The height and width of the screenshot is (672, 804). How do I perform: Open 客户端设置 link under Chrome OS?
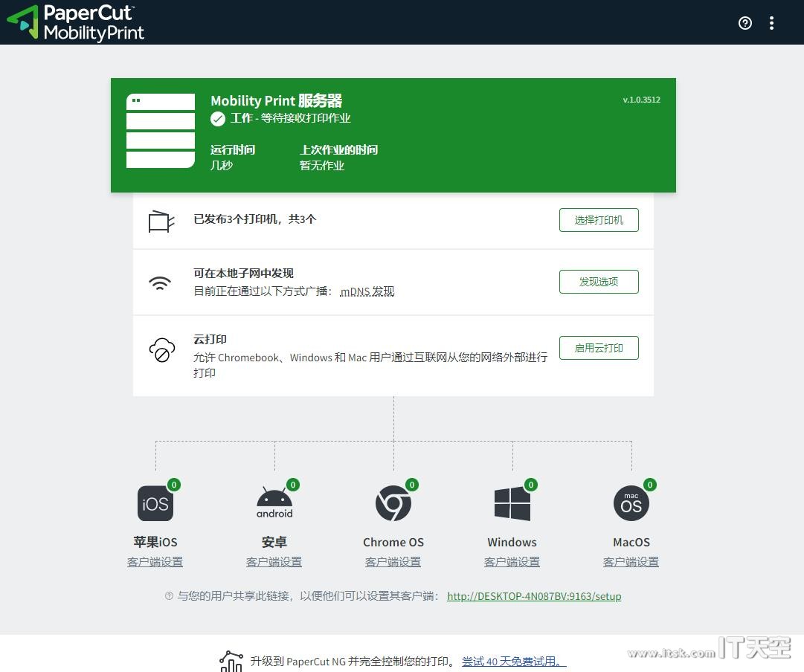tap(393, 562)
